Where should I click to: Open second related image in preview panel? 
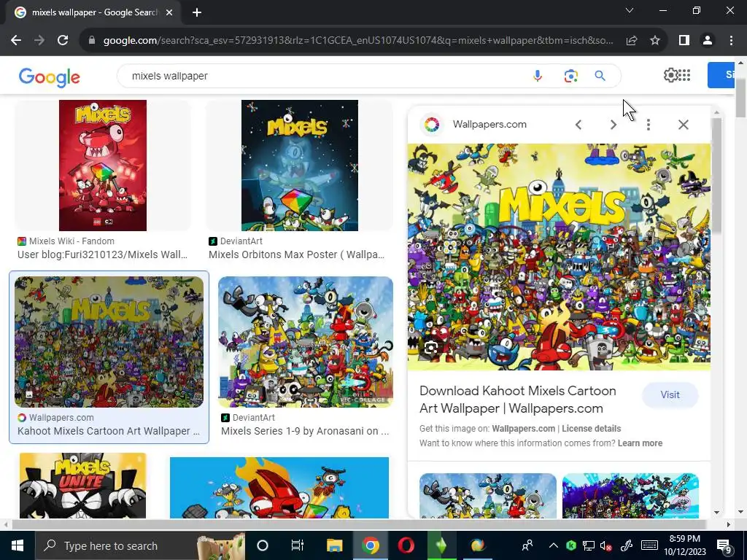click(630, 496)
